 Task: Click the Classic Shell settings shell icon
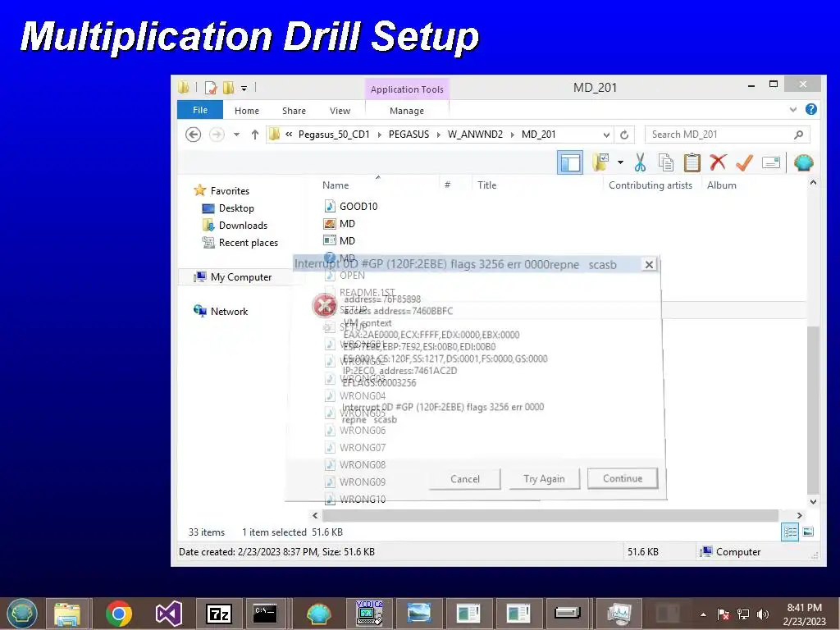pos(803,162)
